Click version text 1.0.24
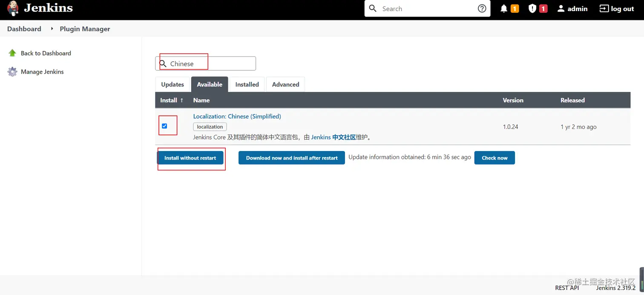 (510, 127)
